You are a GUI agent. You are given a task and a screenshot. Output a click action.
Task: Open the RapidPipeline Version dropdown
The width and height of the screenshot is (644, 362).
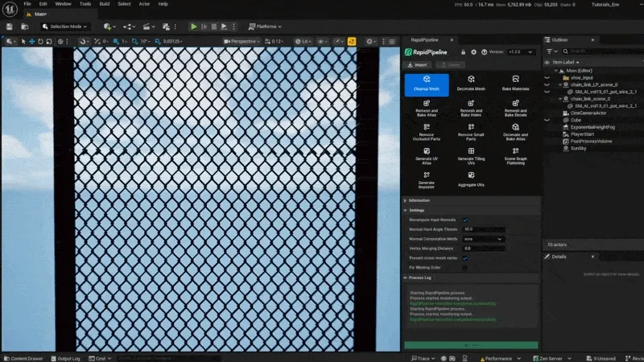pos(520,52)
